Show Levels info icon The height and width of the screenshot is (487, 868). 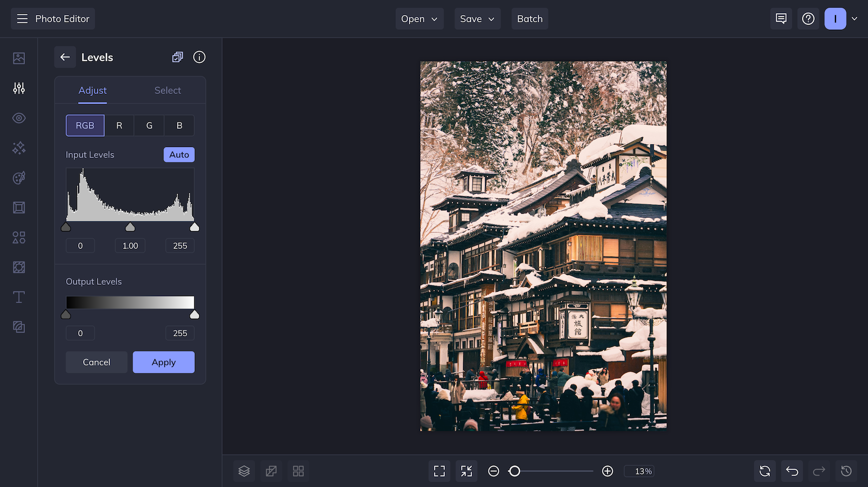[x=199, y=57]
